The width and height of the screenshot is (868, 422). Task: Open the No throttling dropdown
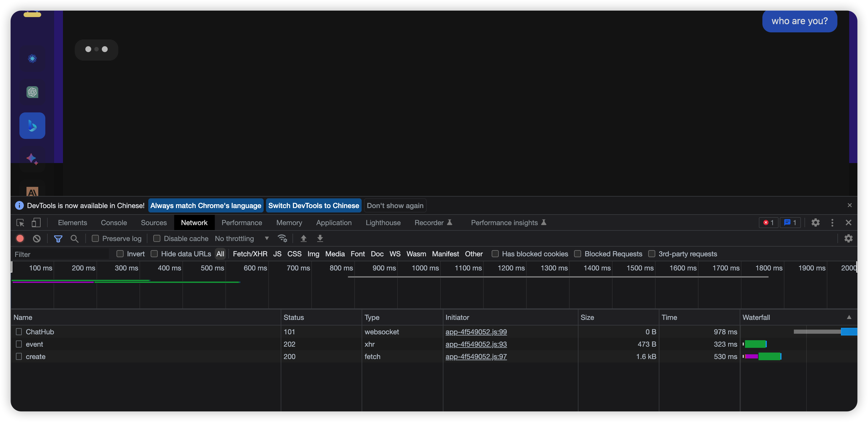[242, 239]
